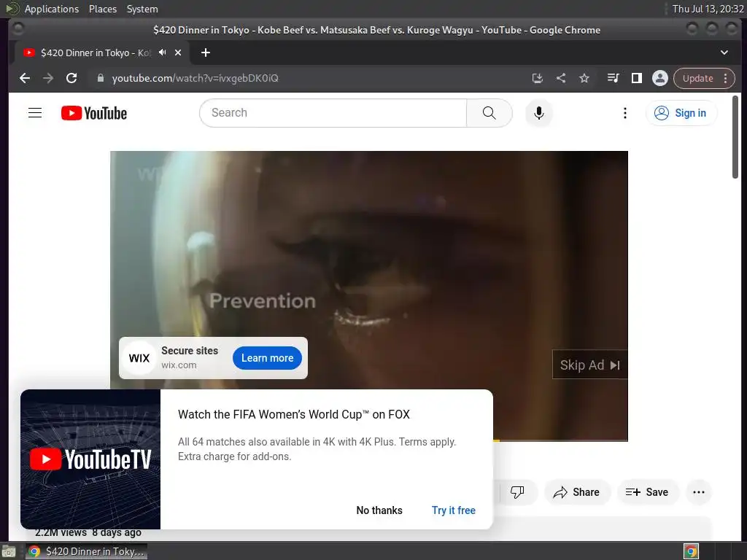Reload the page
The height and width of the screenshot is (560, 747).
tap(71, 78)
